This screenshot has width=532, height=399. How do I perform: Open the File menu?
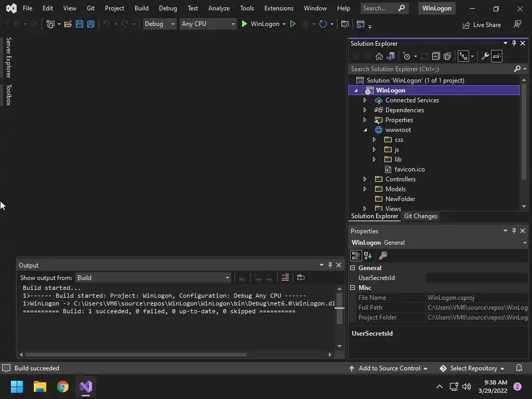pyautogui.click(x=28, y=8)
